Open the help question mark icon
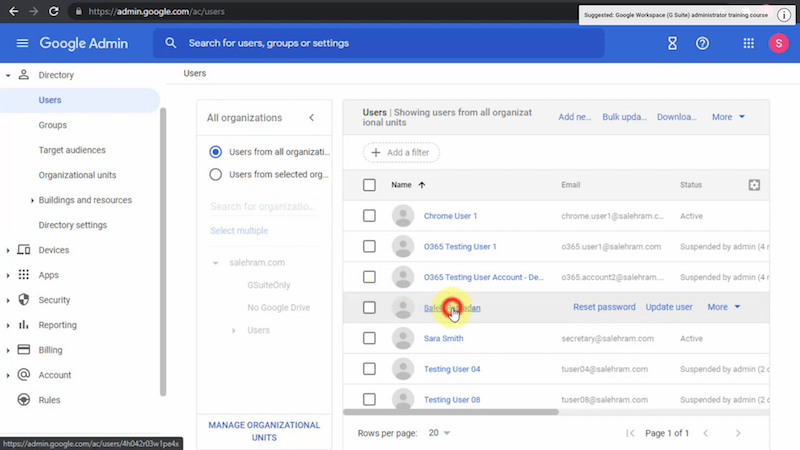 point(702,43)
